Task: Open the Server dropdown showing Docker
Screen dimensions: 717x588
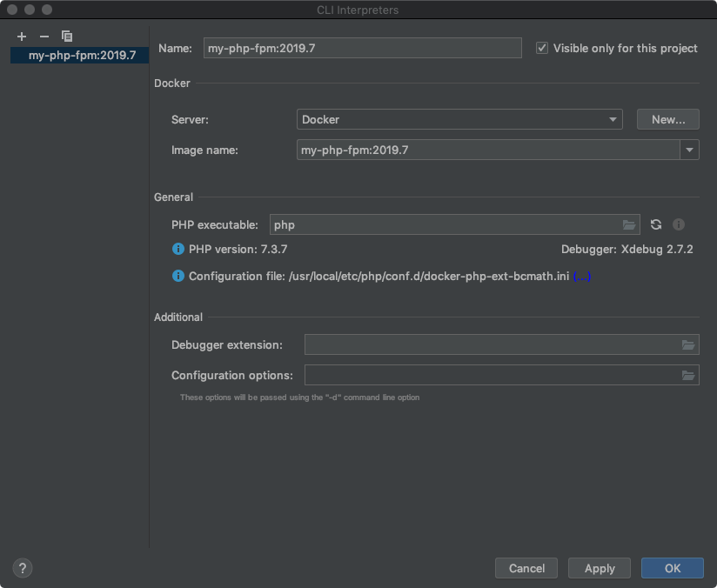Action: [613, 119]
